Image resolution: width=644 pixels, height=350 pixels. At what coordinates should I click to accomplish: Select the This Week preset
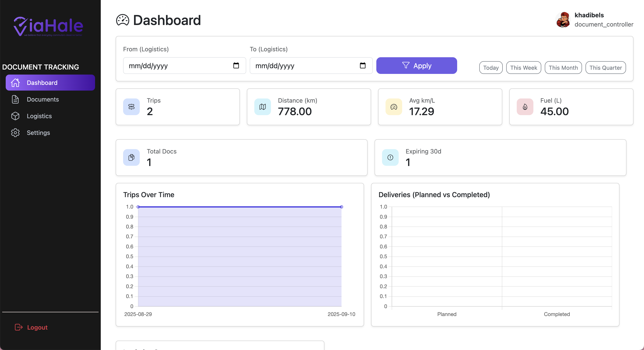524,68
